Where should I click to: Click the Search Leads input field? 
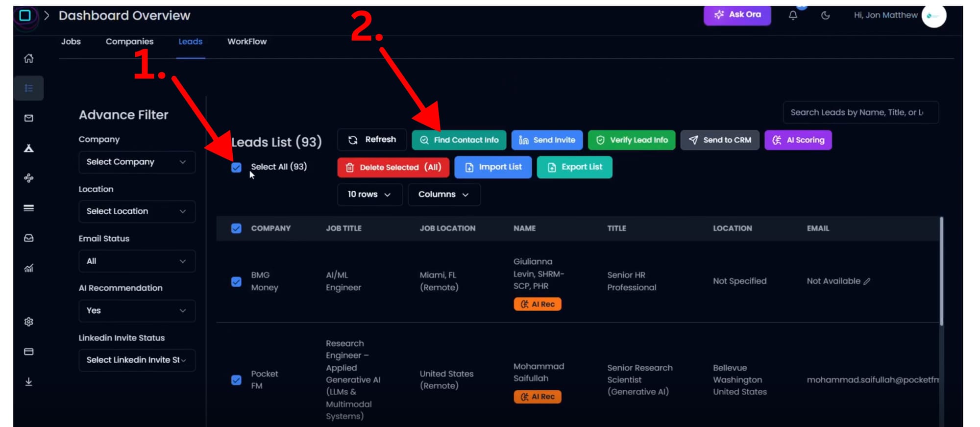(x=860, y=113)
